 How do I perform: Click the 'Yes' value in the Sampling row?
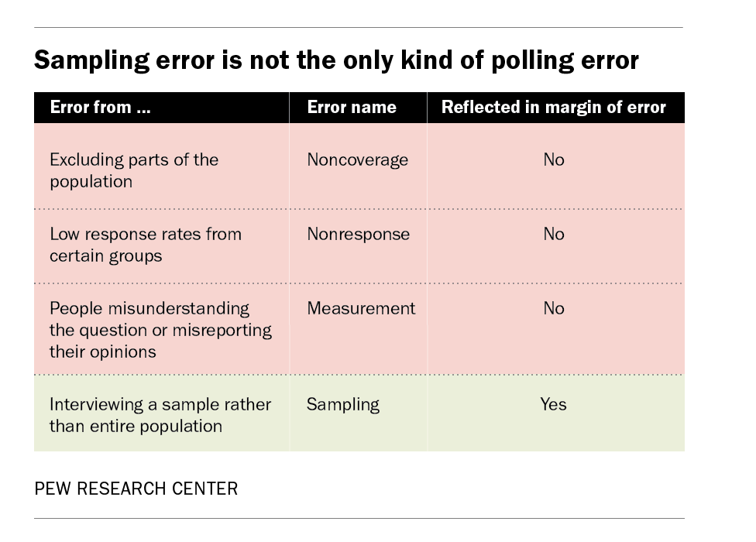coord(553,403)
